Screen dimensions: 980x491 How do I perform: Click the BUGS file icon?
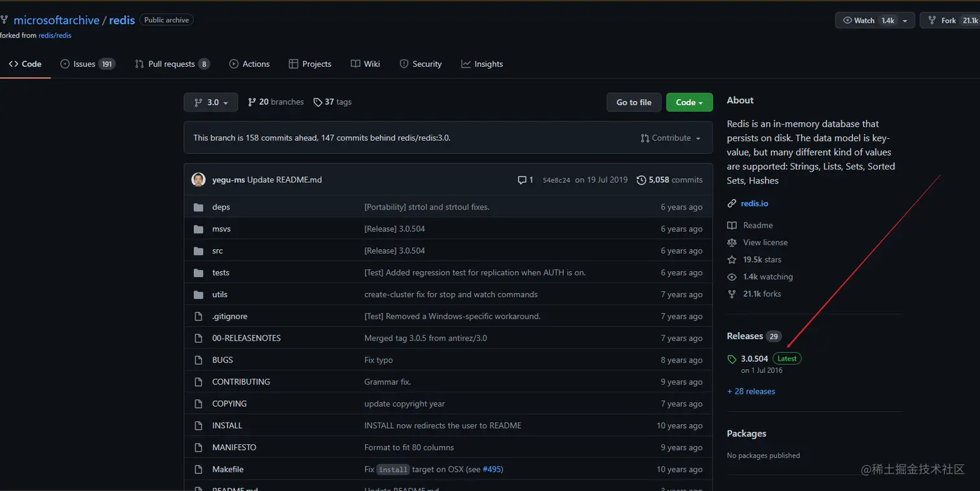(198, 360)
